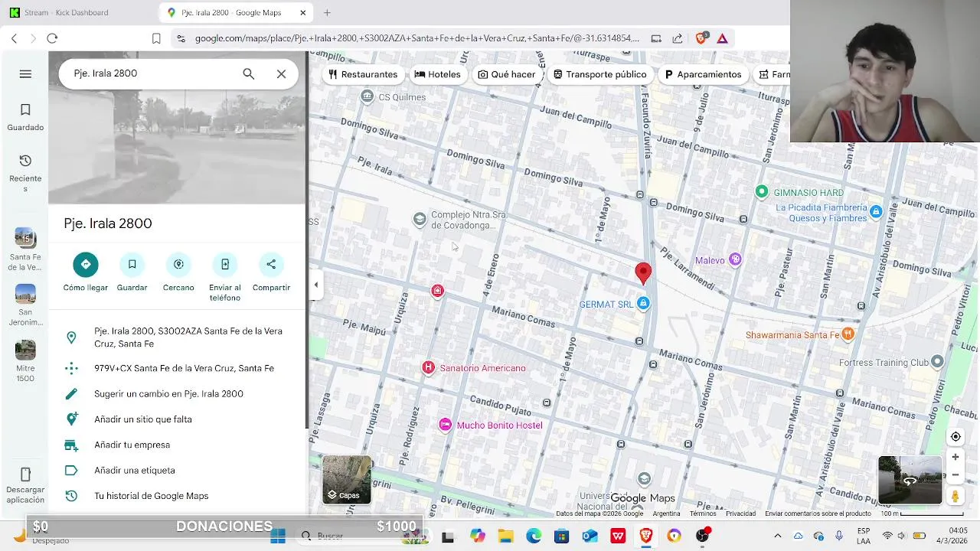Click the GERMAT SRL shop marker
The width and height of the screenshot is (980, 551).
tap(643, 304)
